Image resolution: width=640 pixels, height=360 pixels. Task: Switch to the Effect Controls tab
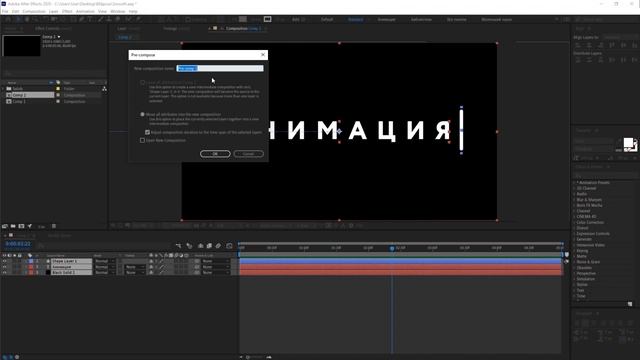coord(52,29)
